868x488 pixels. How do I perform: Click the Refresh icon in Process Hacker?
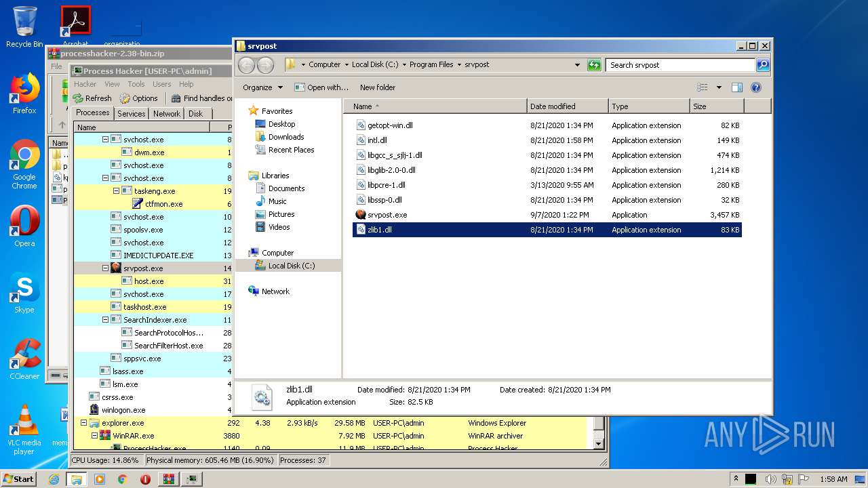point(79,98)
